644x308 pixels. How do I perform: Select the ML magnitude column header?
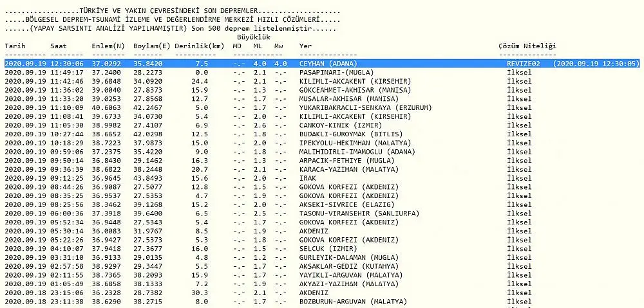[x=258, y=46]
